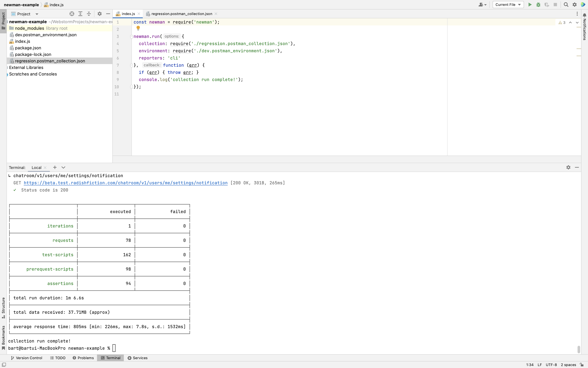Open terminal tab options chevron
Screen dimensions: 588x368
pyautogui.click(x=63, y=167)
